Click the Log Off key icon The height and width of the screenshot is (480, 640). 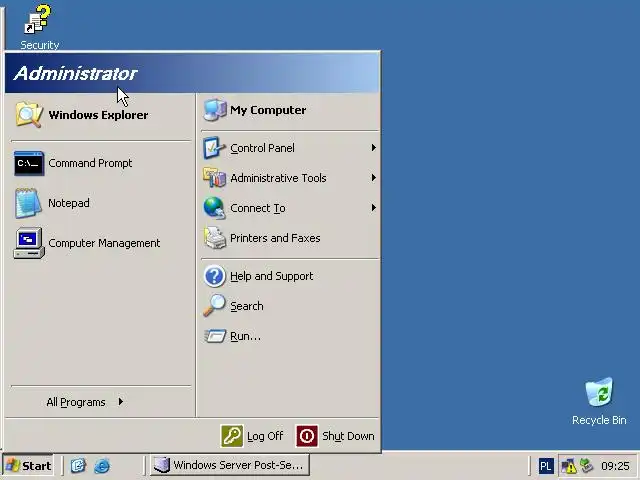(x=232, y=436)
